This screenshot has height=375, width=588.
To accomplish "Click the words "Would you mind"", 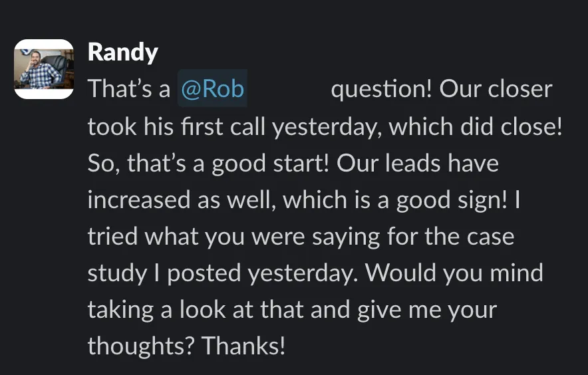I will [454, 273].
